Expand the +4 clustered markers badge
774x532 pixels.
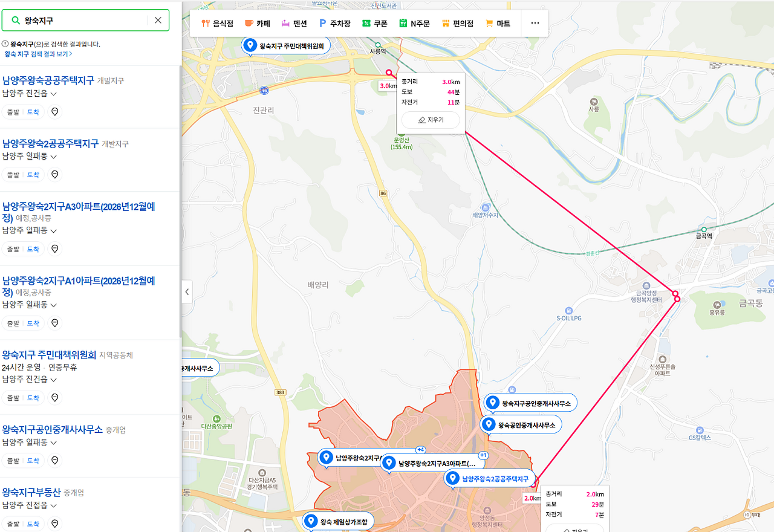click(421, 450)
